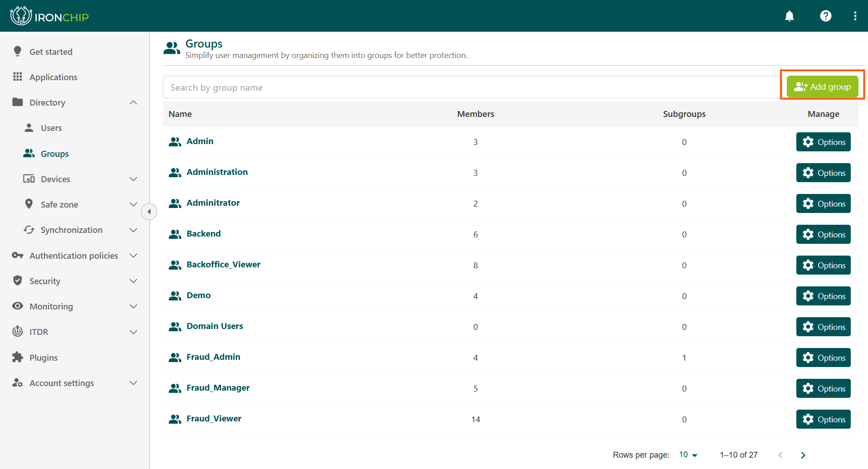Screen dimensions: 868x469
Task: Click the grid icon beside Applications
Action: [18, 77]
